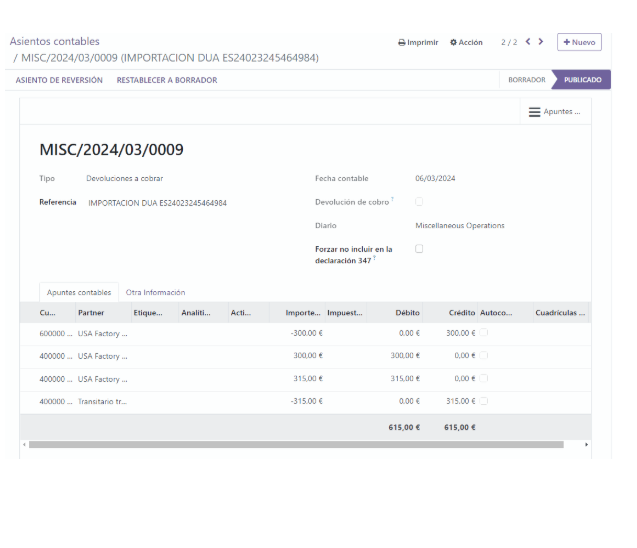Tick Autoconciliar checkbox on first journal line

tap(484, 333)
